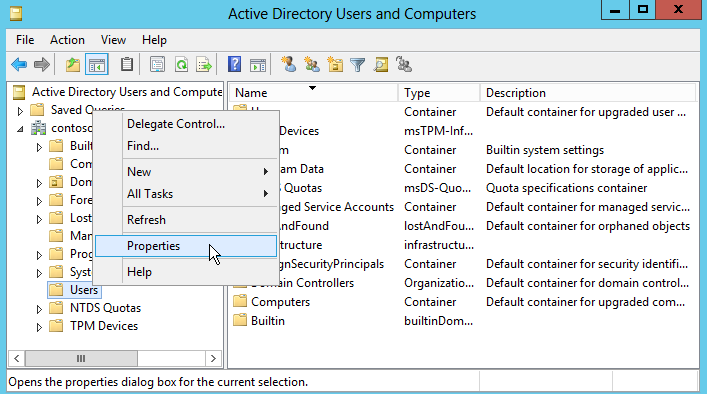Select the Builtin row in list

(x=464, y=321)
